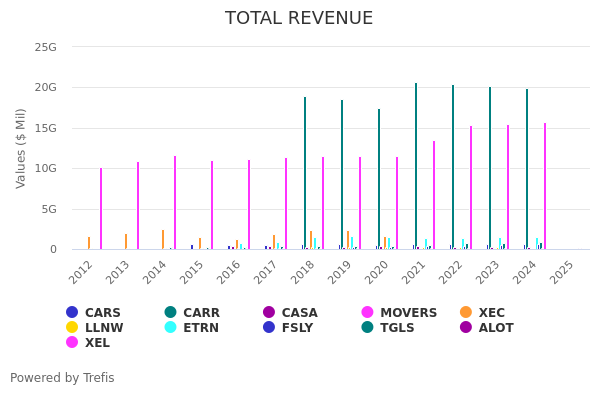Open the Powered by Trefis link
Image resolution: width=600 pixels, height=400 pixels.
62,378
